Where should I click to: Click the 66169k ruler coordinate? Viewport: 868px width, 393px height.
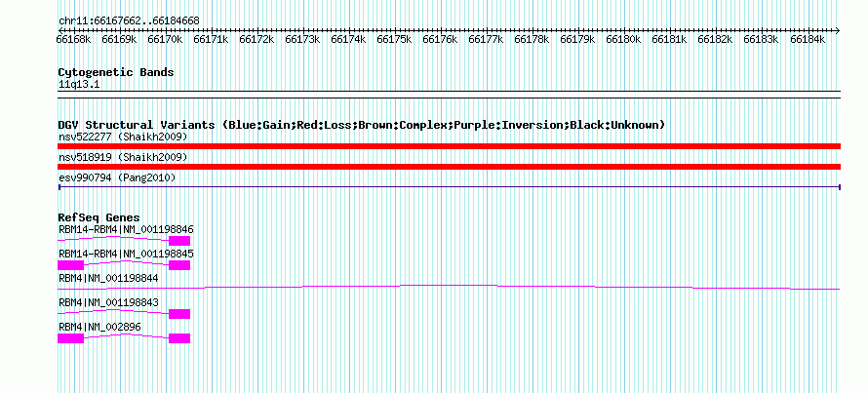[120, 39]
